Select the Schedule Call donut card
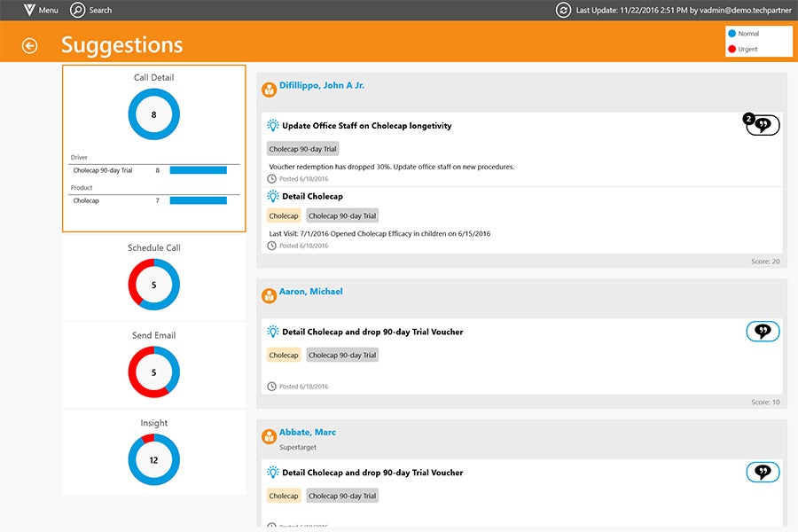 point(153,277)
